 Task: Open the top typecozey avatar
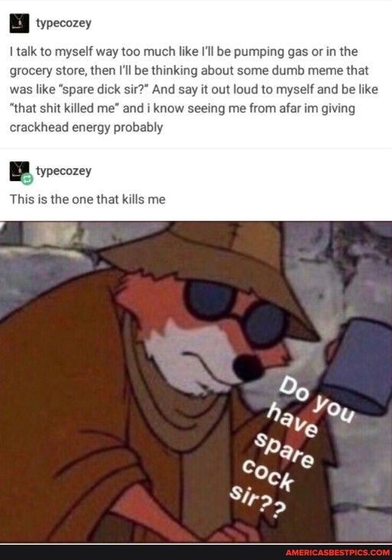19,23
